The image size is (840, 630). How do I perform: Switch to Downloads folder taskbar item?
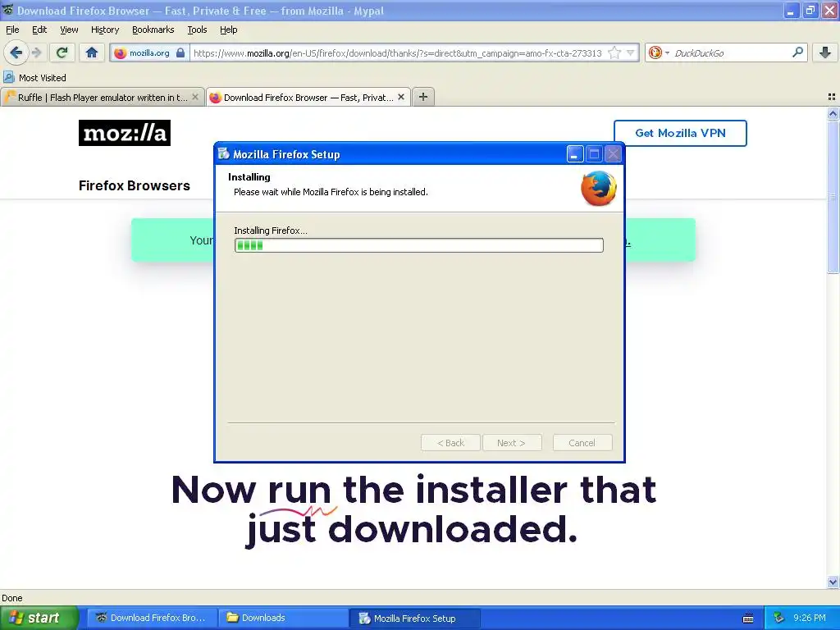[283, 619]
